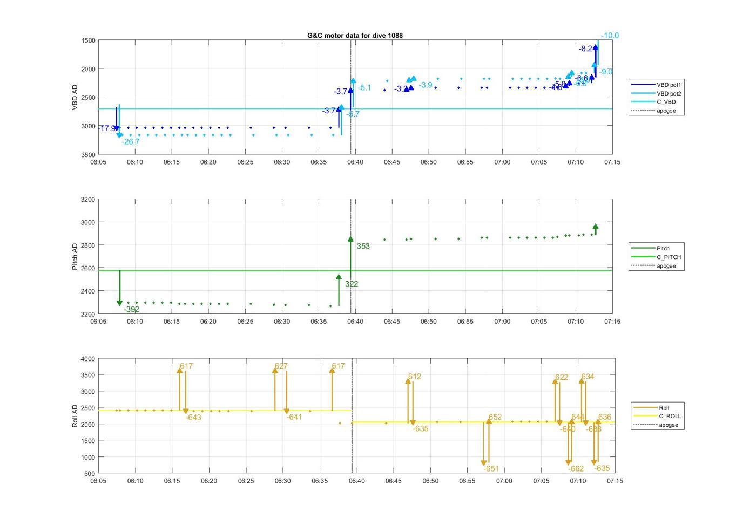The height and width of the screenshot is (532, 756).
Task: Click the "-9.0" VBD annotation
Action: point(606,72)
